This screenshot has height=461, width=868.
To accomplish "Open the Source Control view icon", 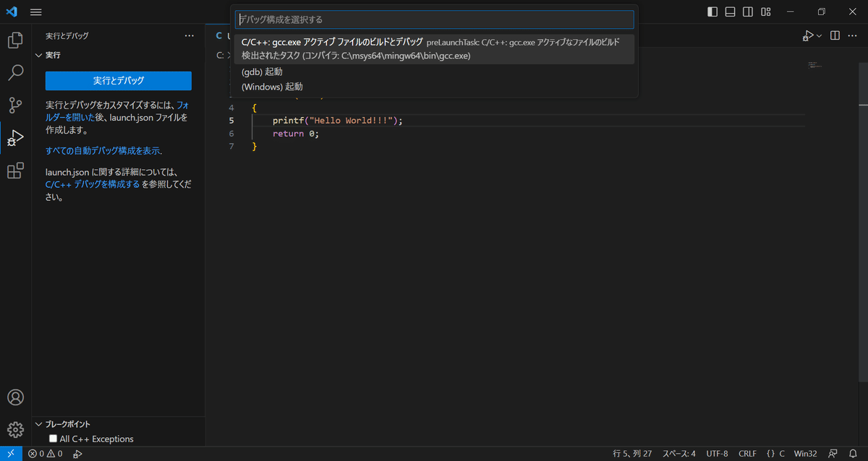I will (15, 105).
